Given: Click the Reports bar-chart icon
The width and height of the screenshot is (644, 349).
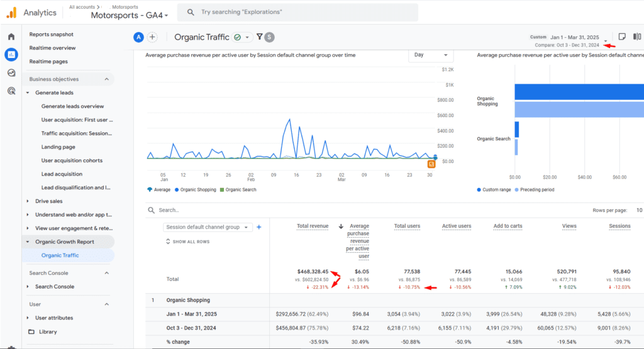Looking at the screenshot, I should (11, 55).
